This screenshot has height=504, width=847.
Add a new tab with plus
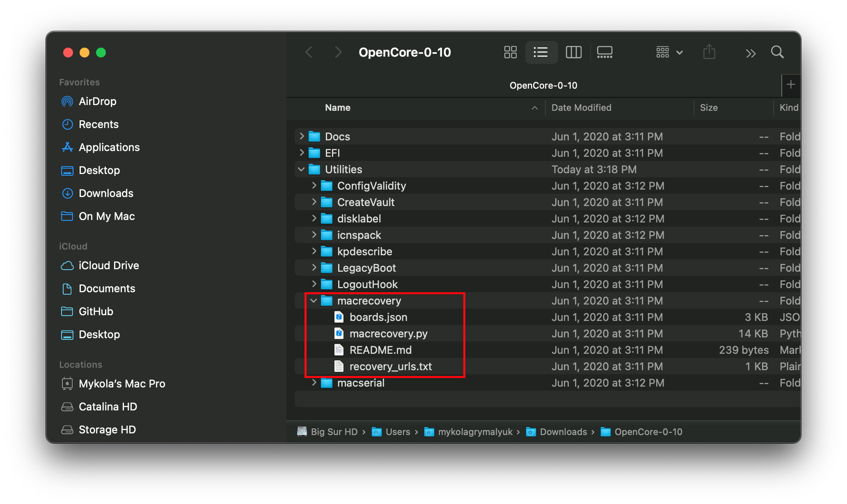pyautogui.click(x=791, y=85)
